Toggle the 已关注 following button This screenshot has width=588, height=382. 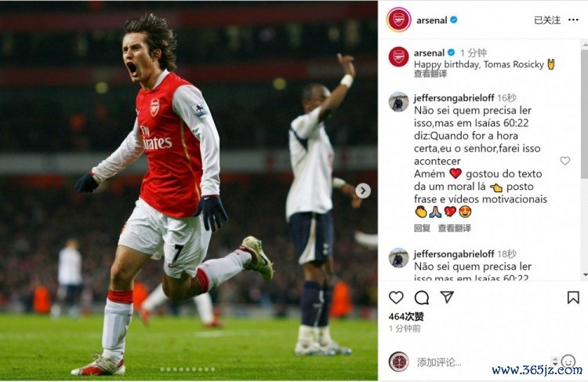tap(547, 20)
